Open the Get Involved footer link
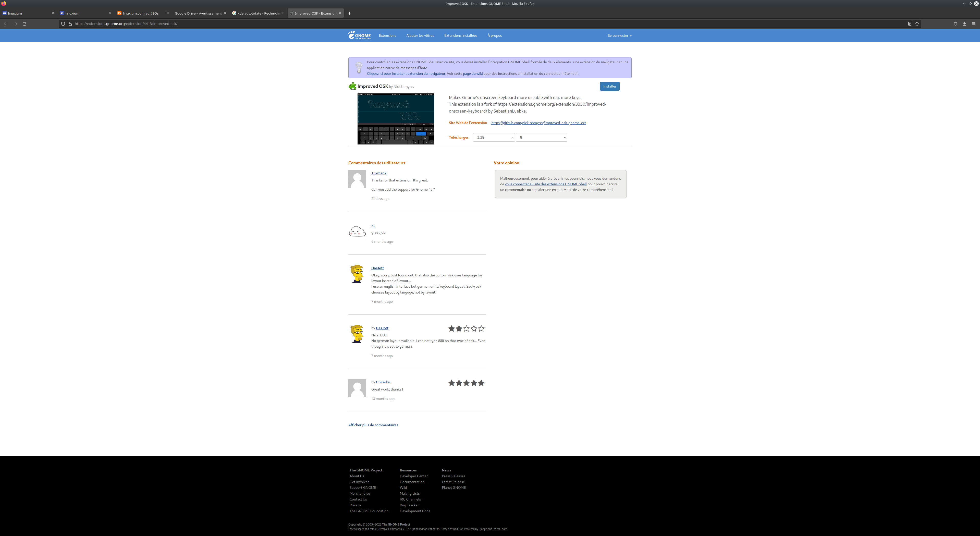The height and width of the screenshot is (536, 980). pos(359,482)
